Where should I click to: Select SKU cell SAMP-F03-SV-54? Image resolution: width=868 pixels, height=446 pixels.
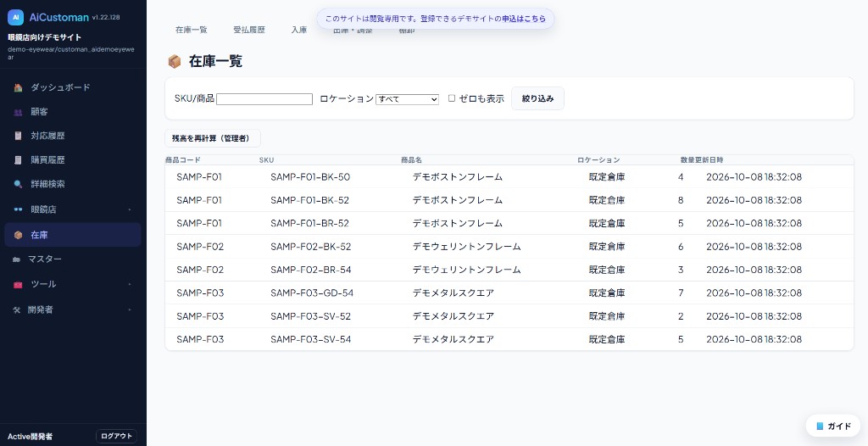[310, 340]
